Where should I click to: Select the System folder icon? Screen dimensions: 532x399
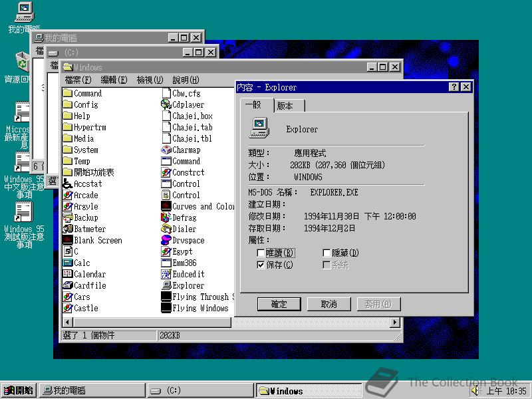[68, 150]
